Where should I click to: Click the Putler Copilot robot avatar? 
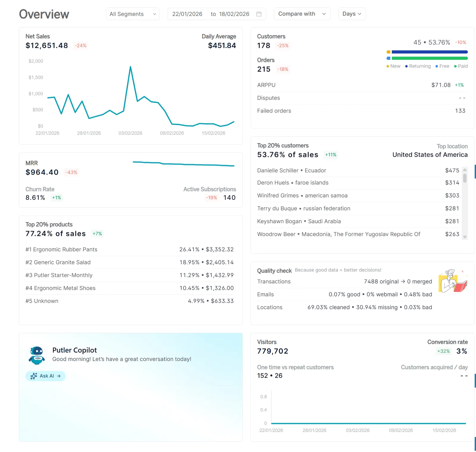(37, 355)
